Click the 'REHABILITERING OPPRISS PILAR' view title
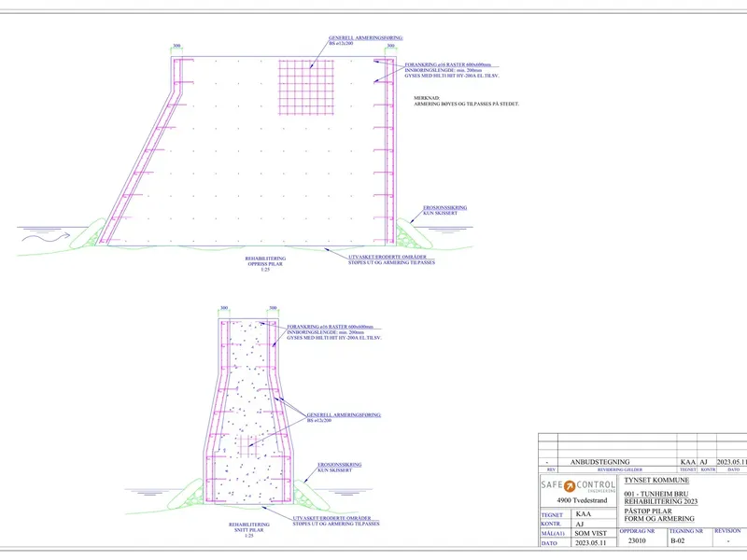Image resolution: width=747 pixels, height=560 pixels. click(x=265, y=261)
